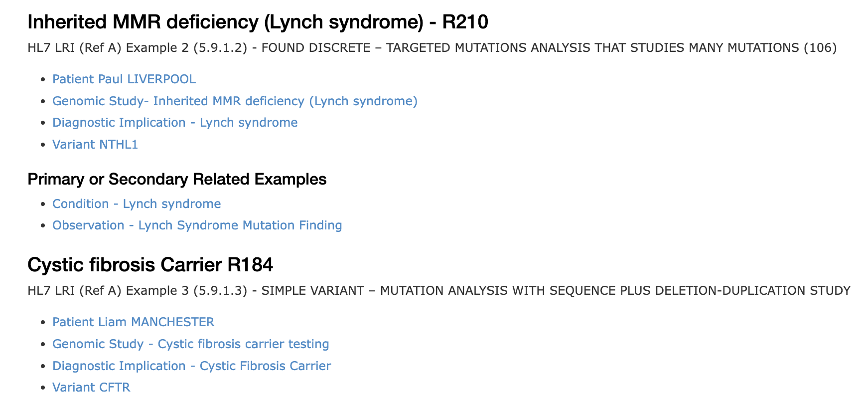The height and width of the screenshot is (407, 868).
Task: Click the HL7 LRI Example 2 description text
Action: [x=432, y=48]
